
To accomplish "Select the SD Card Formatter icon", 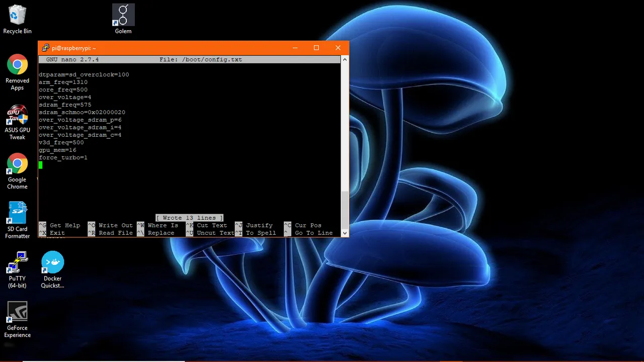I will [x=17, y=221].
